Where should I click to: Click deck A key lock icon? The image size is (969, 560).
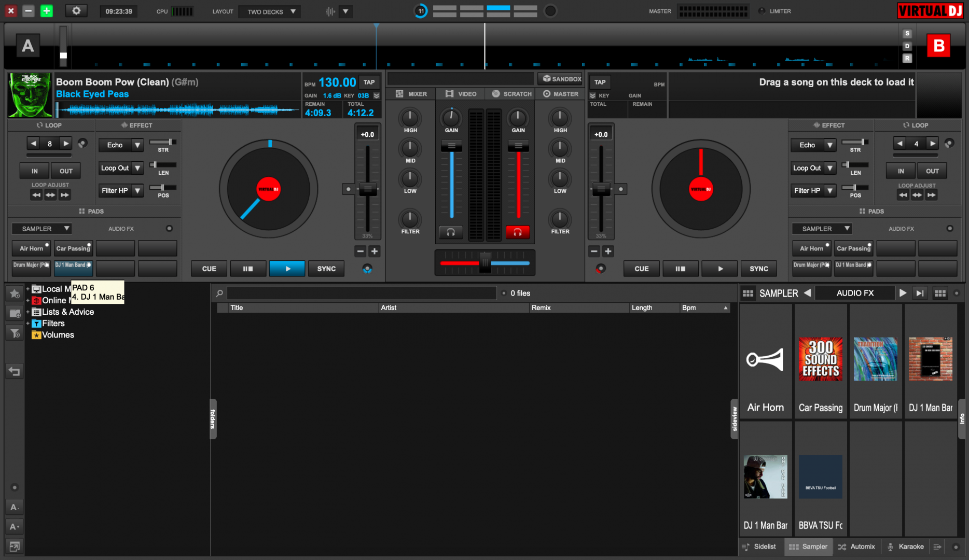pos(377,95)
